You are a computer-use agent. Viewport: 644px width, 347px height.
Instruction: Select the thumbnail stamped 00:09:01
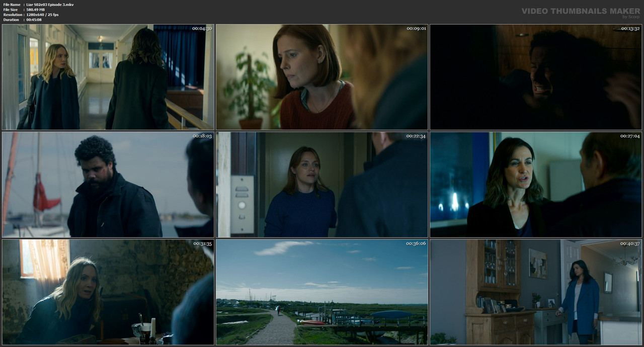pos(322,77)
